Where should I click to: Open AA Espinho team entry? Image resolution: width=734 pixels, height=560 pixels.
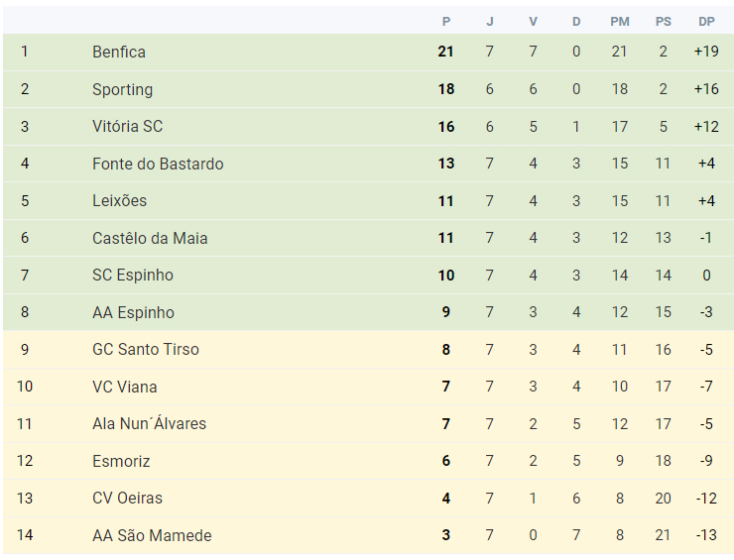coord(133,312)
